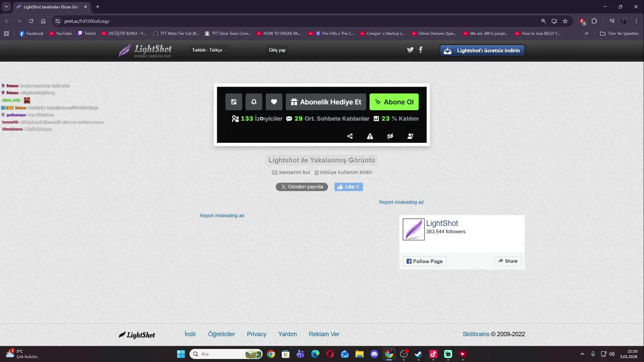The image size is (644, 362).
Task: Click the LightShot page avatar thumbnail
Action: 414,229
